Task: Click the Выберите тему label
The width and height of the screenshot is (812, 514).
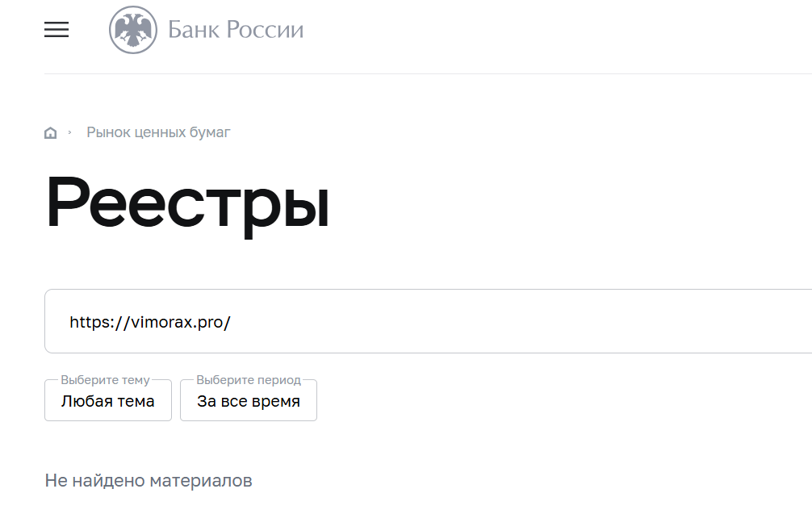Action: tap(105, 380)
